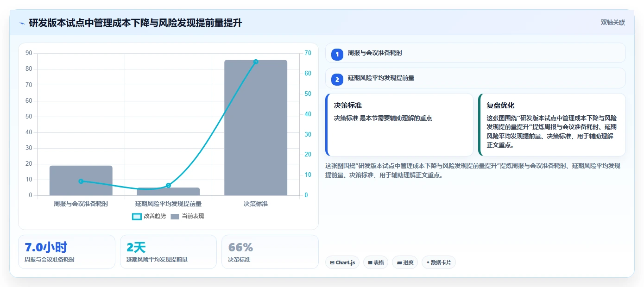Click the 改善趋势 legend color box

pos(137,216)
